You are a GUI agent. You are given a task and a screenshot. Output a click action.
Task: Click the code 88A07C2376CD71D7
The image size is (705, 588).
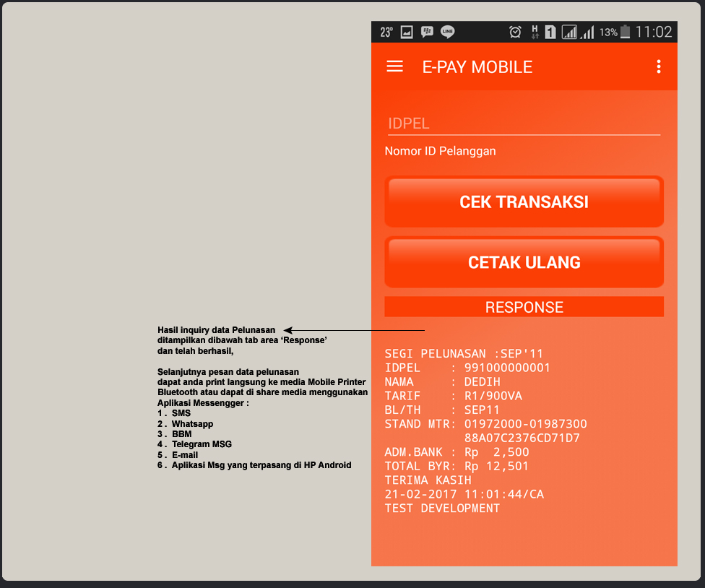[x=522, y=438]
